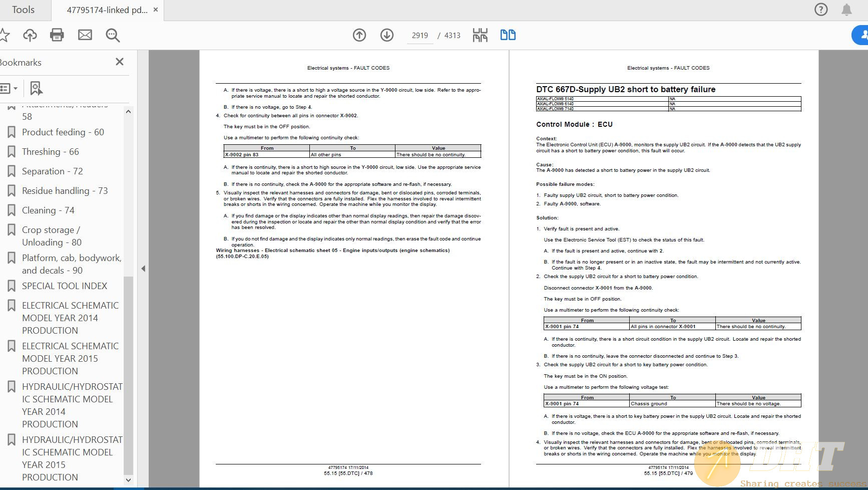Click bookmark icon beside SPECIAL TOOL INDEX
Image resolution: width=868 pixels, height=490 pixels.
pos(11,286)
